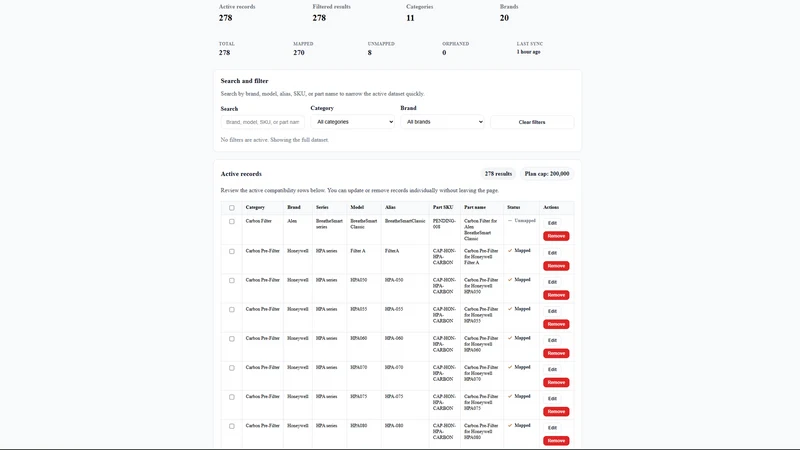Remove the HPA060 record
Image resolution: width=800 pixels, height=450 pixels.
tap(556, 353)
